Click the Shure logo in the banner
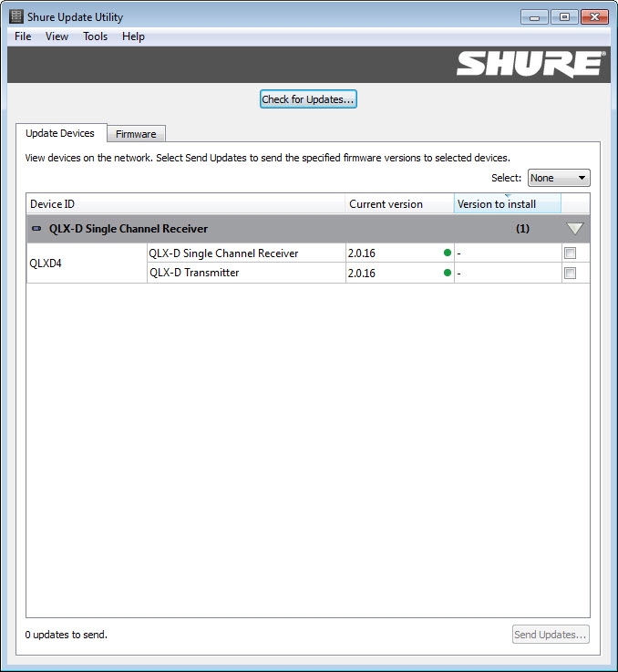618x672 pixels. tap(529, 64)
